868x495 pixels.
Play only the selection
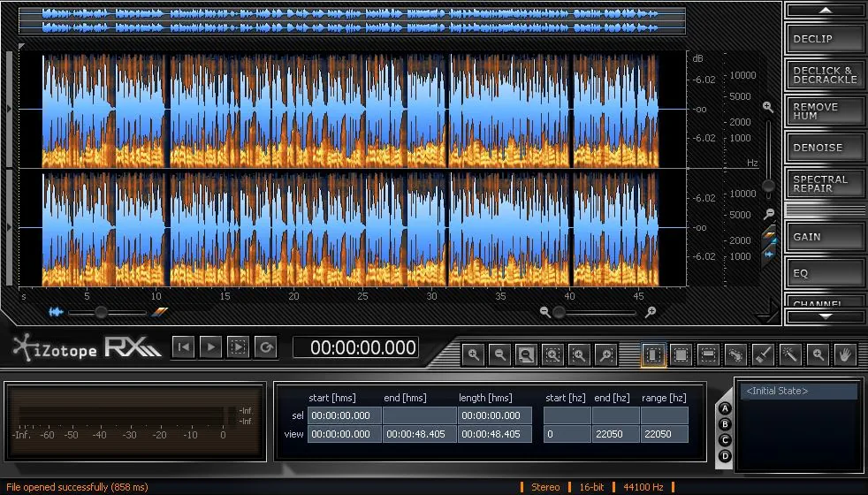[238, 347]
